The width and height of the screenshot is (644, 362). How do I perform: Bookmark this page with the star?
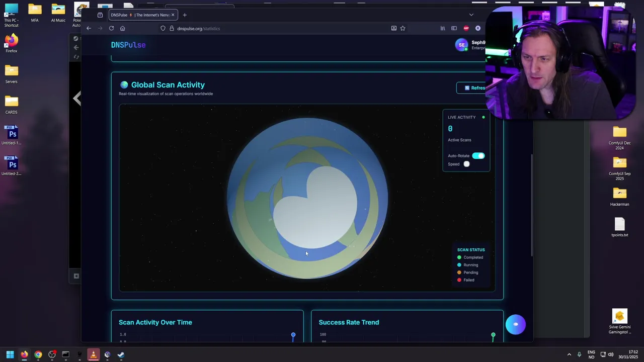pos(403,28)
